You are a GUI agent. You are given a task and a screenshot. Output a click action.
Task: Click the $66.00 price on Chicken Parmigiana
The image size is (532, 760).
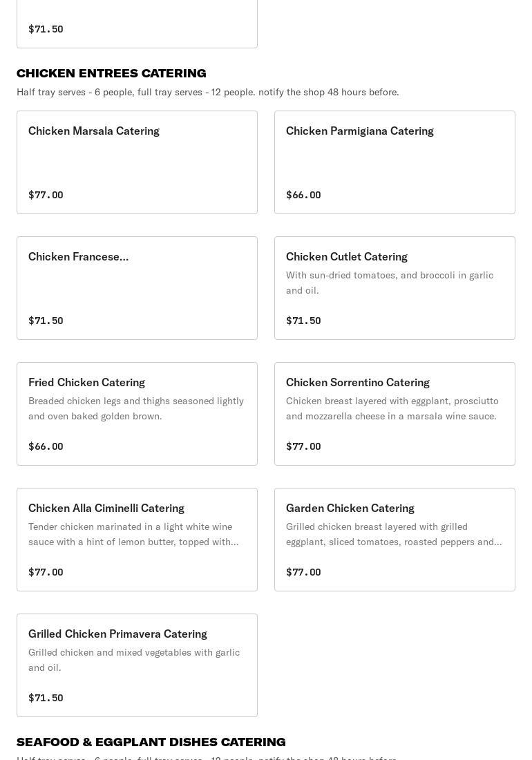303,196
